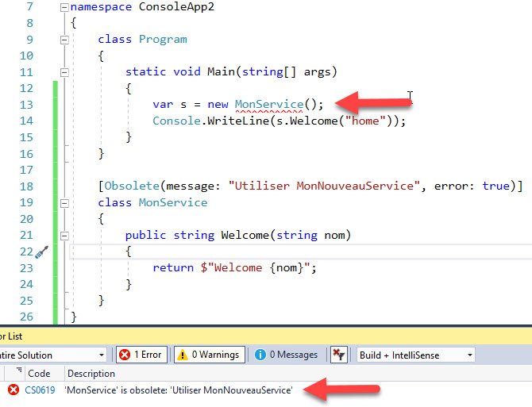Click the underlined MonService on line 13
532x407 pixels.
[x=268, y=105]
